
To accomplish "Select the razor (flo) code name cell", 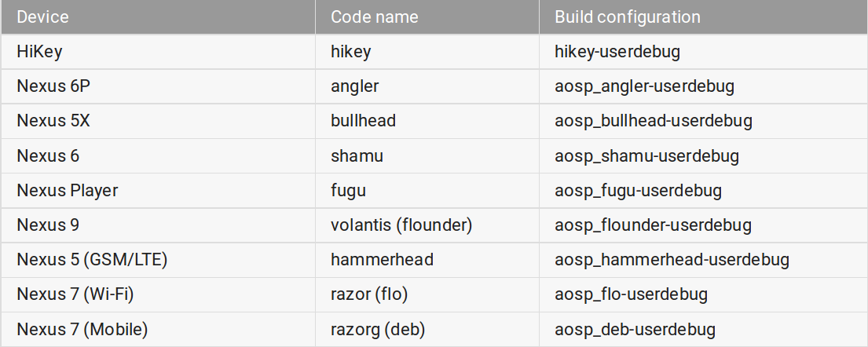I will coord(369,294).
